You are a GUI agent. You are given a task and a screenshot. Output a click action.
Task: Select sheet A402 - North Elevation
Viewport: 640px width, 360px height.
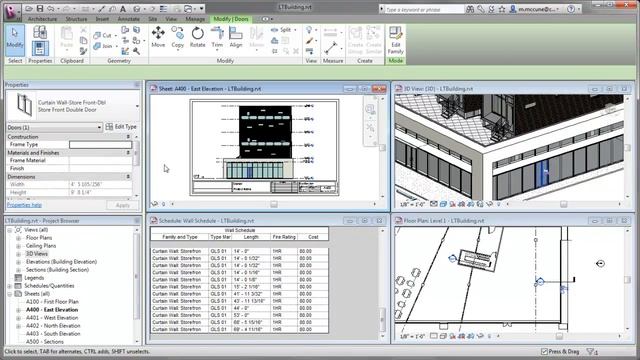pyautogui.click(x=53, y=326)
